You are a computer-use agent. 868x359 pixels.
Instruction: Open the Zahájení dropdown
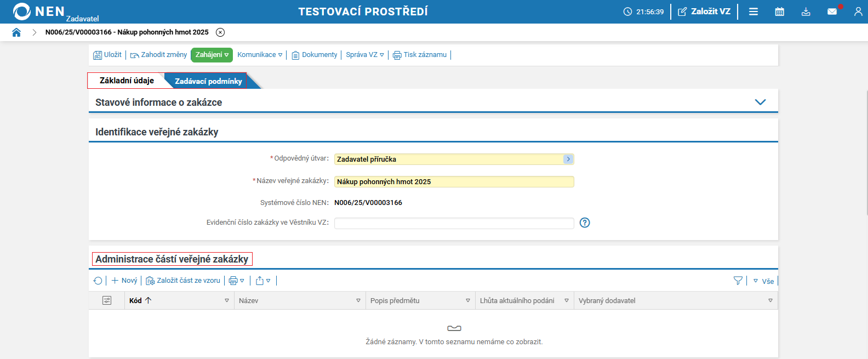(x=212, y=55)
